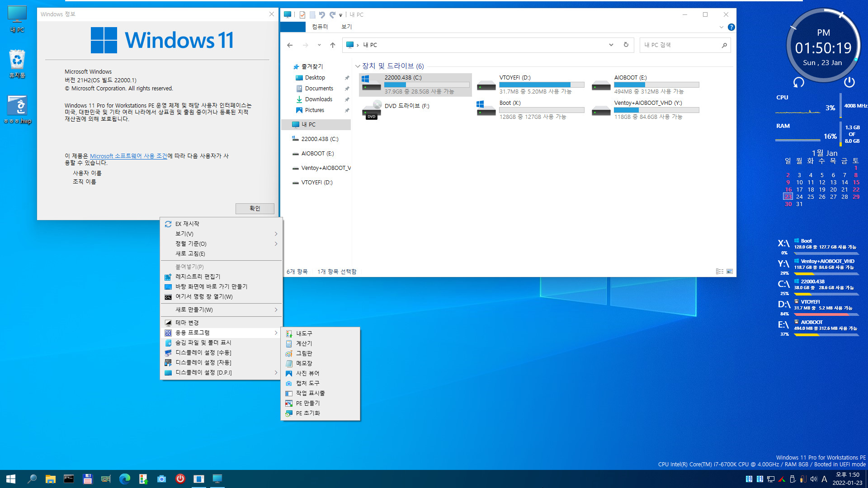The height and width of the screenshot is (488, 868).
Task: Open 바탕 화면에 바로 가기 만들기
Action: (x=210, y=286)
